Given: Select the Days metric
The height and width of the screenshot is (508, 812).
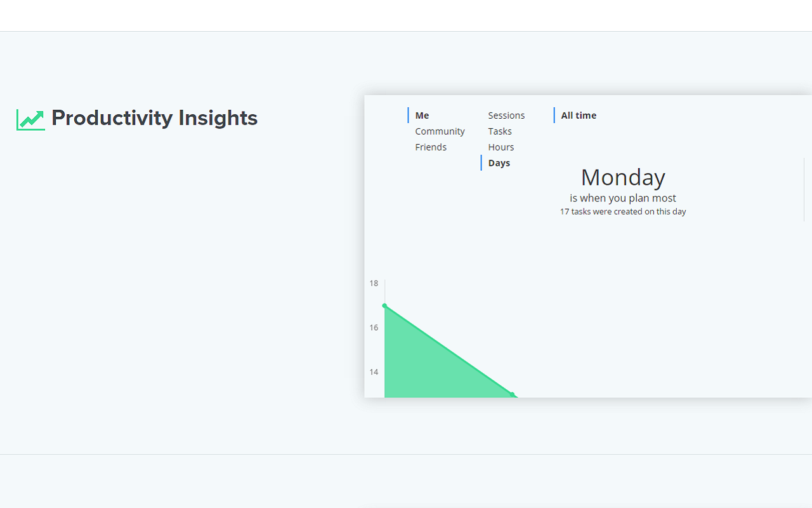Looking at the screenshot, I should coord(499,163).
